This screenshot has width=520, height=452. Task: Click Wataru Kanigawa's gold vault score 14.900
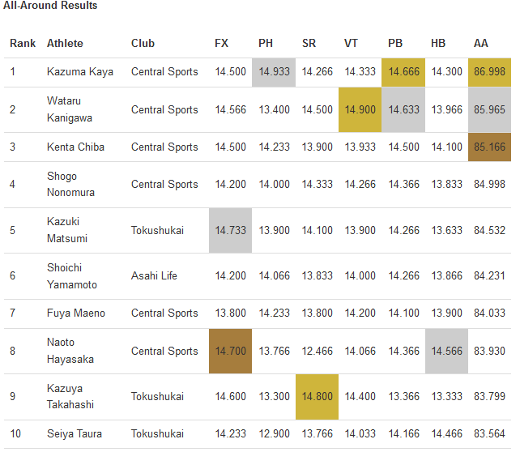(360, 110)
